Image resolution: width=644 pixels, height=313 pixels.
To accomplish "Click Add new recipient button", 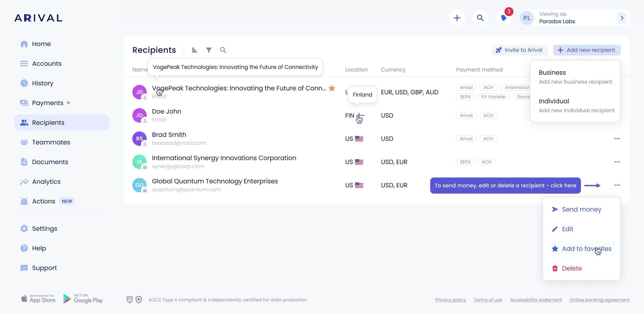I will (587, 50).
